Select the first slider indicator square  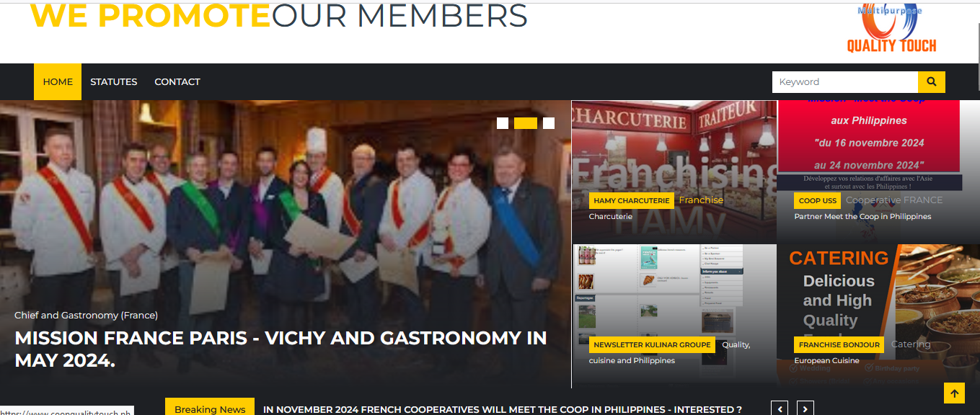point(503,123)
